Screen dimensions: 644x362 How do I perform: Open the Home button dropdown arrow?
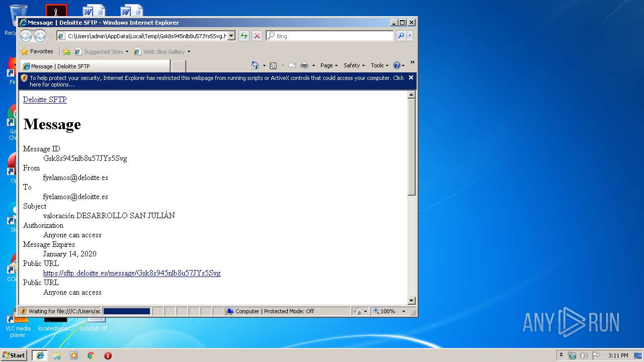pyautogui.click(x=264, y=65)
